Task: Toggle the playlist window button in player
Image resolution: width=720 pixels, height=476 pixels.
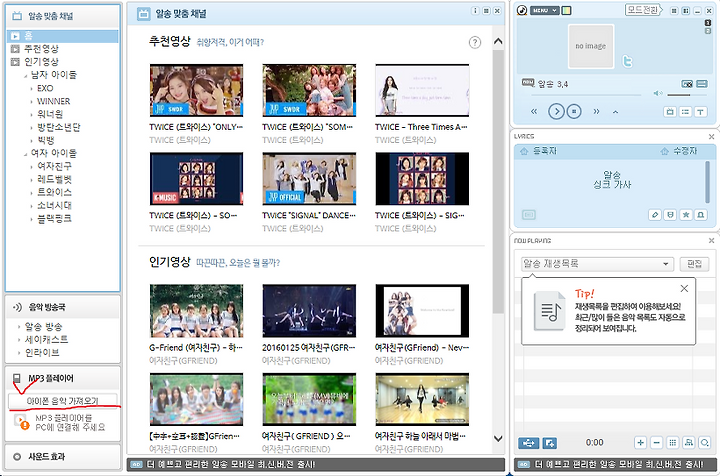Action: click(x=685, y=112)
